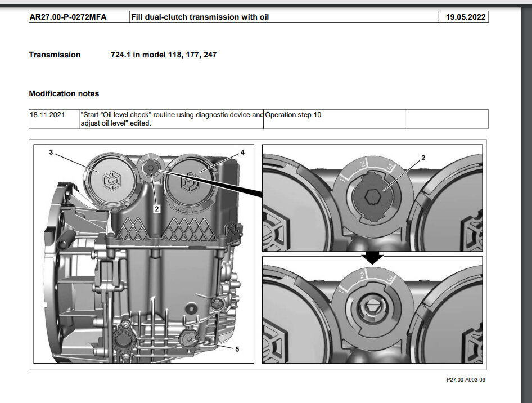
Task: Click the document code AR27.00-P-0272MFA
Action: (68, 17)
